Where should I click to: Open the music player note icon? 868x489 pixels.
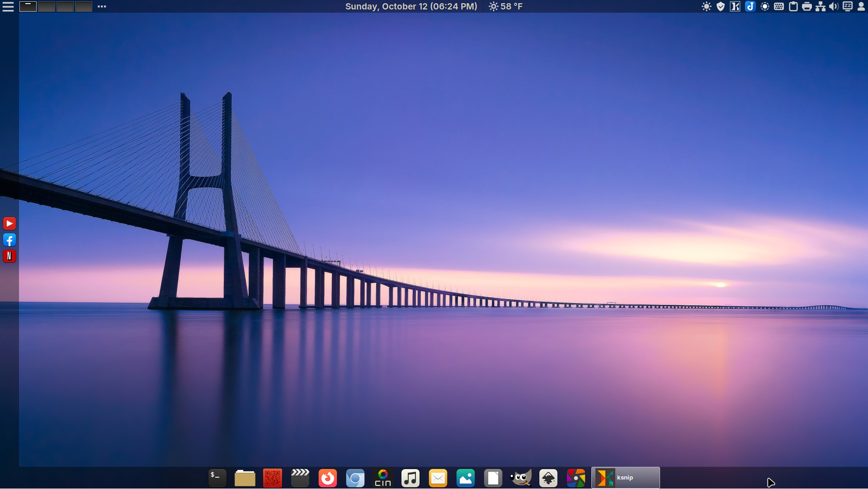410,478
